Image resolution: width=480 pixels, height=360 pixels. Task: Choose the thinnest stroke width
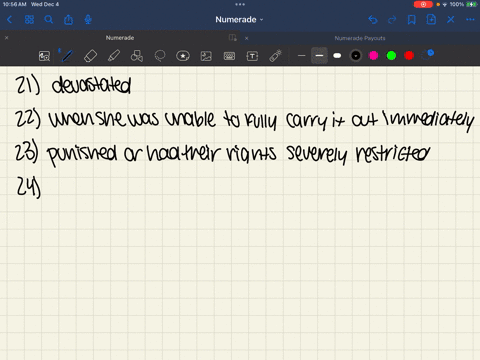pos(301,56)
